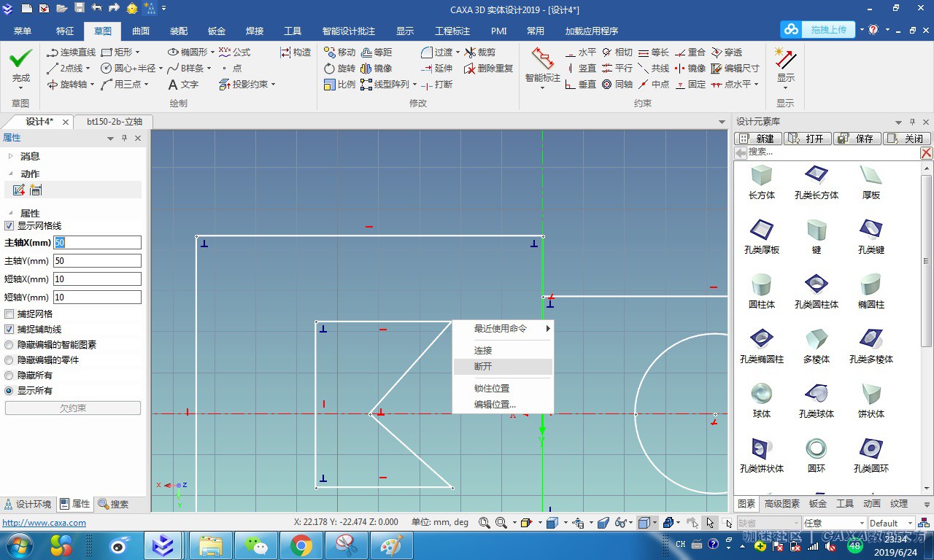
Task: Choose 锁住位置 in the context menu
Action: tap(503, 389)
